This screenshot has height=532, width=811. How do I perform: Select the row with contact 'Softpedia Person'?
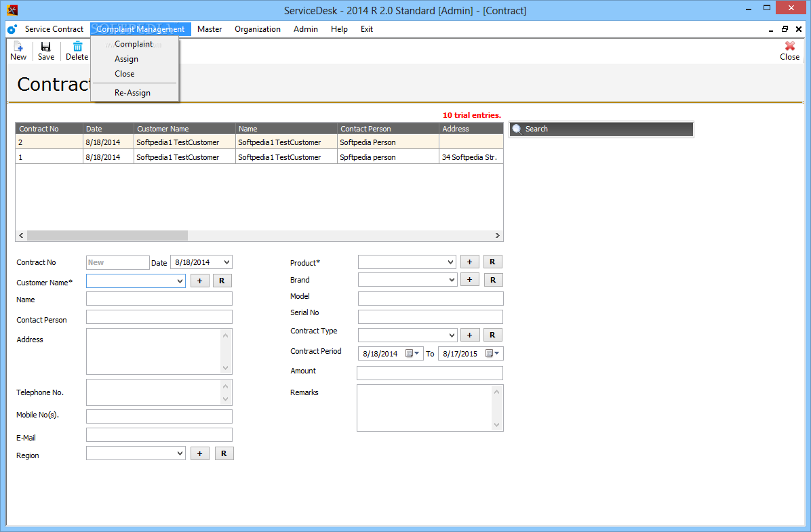click(x=259, y=142)
